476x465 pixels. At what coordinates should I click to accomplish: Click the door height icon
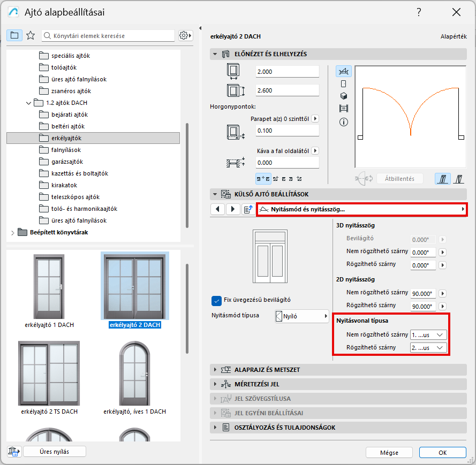(x=236, y=90)
